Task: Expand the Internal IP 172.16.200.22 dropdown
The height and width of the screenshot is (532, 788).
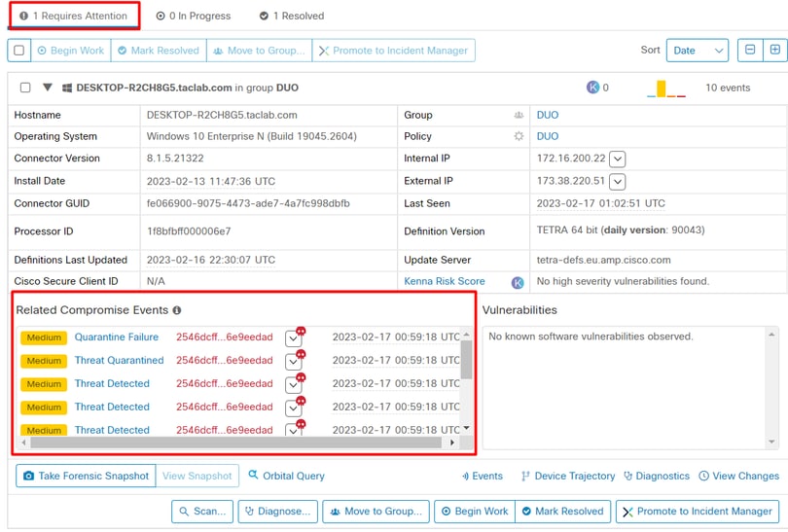Action: tap(617, 160)
